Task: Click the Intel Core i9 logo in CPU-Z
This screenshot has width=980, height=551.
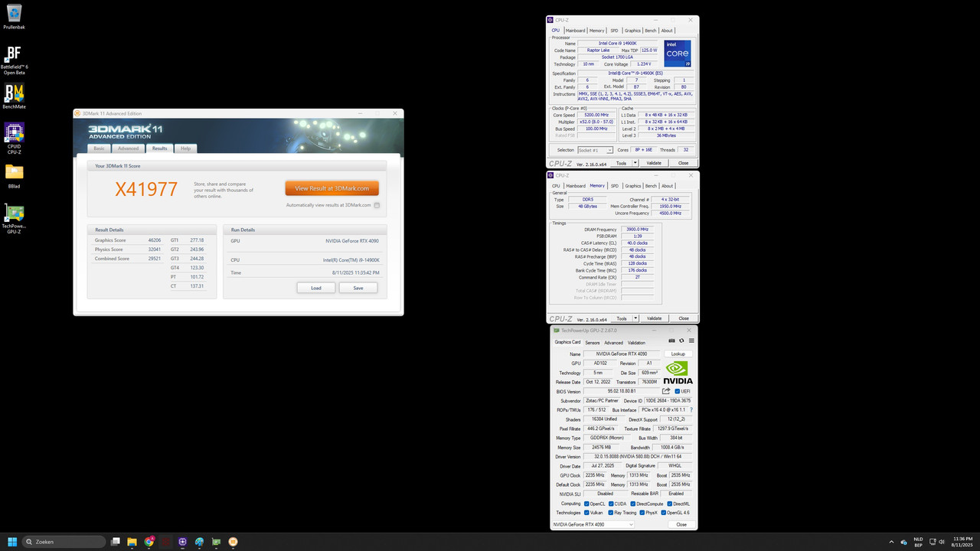Action: (x=678, y=54)
